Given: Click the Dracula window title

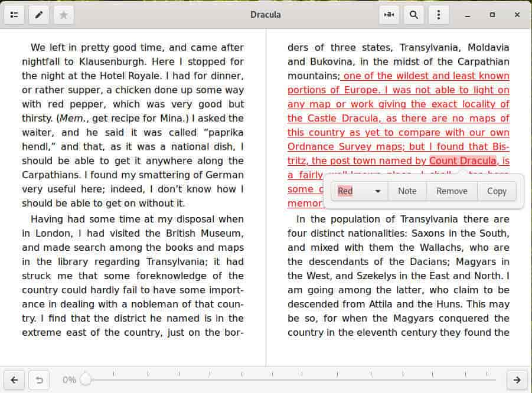Looking at the screenshot, I should [x=266, y=15].
